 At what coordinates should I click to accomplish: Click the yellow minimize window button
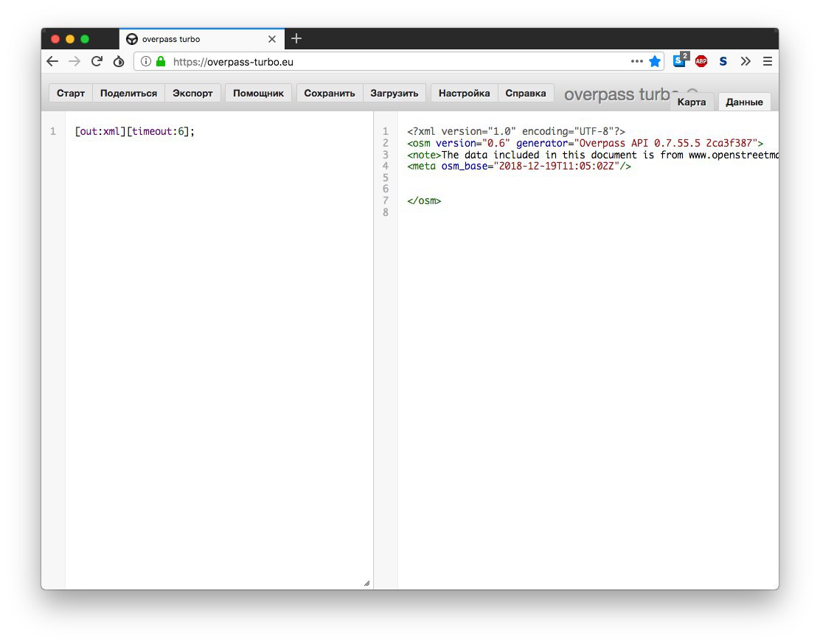(x=70, y=39)
